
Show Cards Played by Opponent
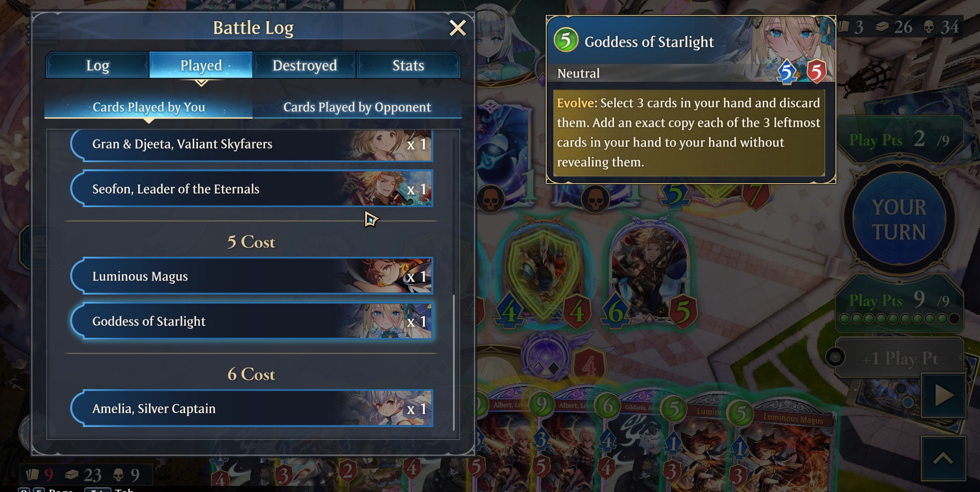coord(357,107)
